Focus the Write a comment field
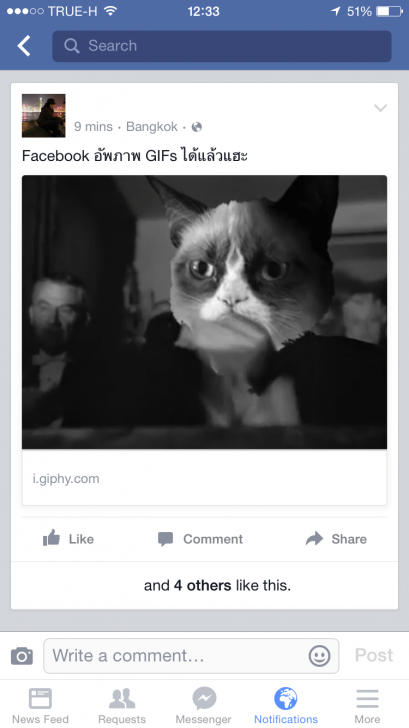Screen dimensions: 409x728 coord(191,656)
